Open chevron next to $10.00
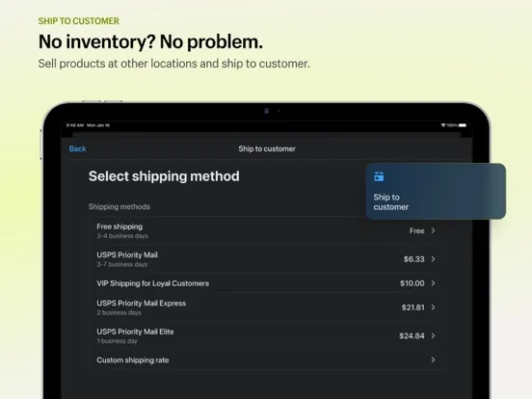532x399 pixels. coord(433,283)
